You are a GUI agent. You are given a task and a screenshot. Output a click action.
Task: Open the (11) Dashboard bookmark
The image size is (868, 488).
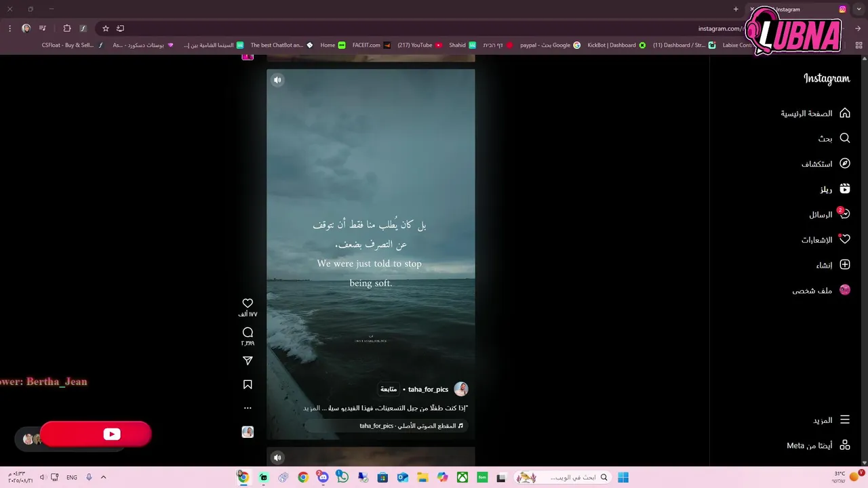684,45
